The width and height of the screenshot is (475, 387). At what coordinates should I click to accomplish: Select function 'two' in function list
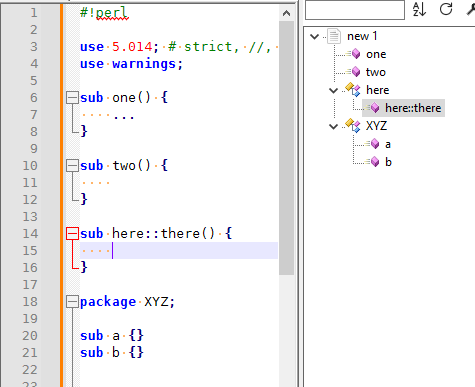pyautogui.click(x=376, y=72)
